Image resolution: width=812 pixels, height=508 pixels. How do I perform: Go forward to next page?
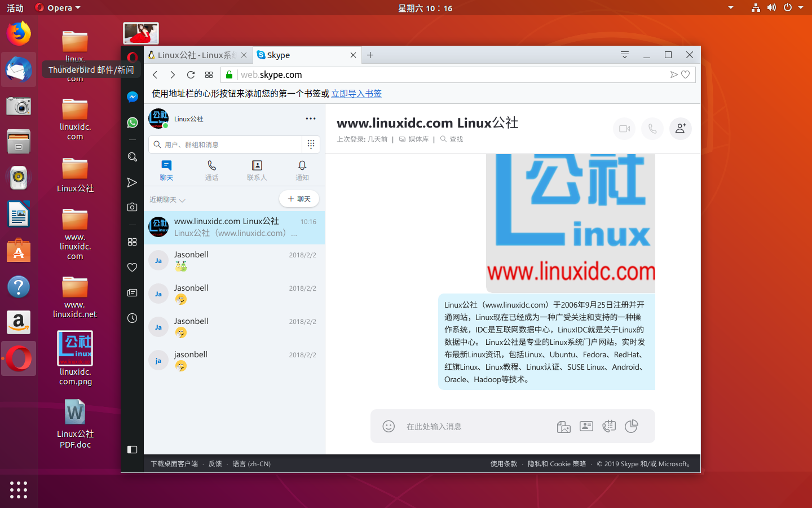[173, 75]
